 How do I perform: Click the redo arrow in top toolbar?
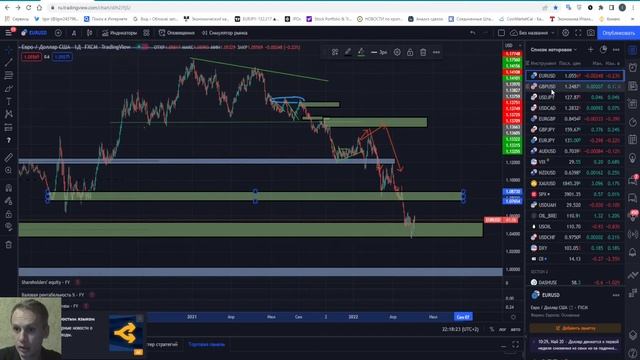point(485,33)
